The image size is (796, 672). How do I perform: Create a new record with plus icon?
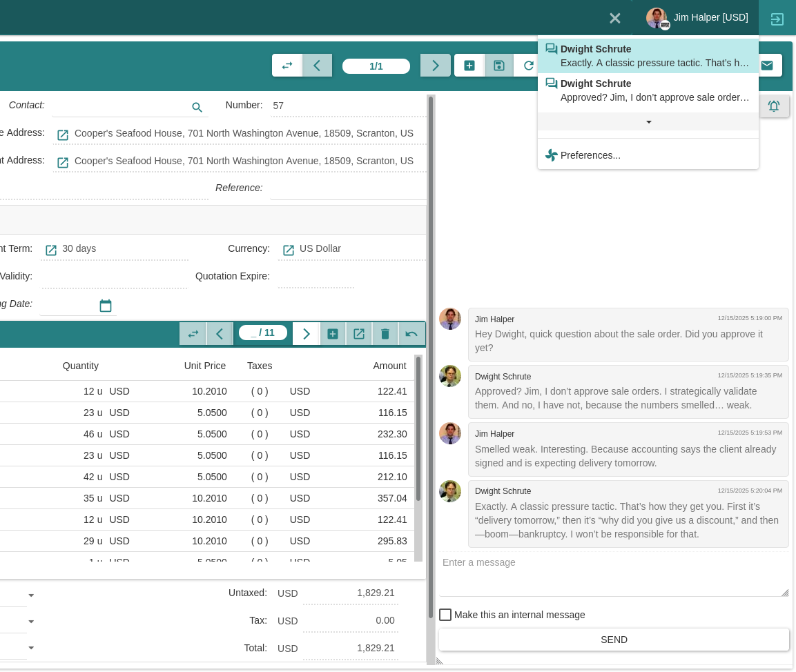click(x=469, y=66)
